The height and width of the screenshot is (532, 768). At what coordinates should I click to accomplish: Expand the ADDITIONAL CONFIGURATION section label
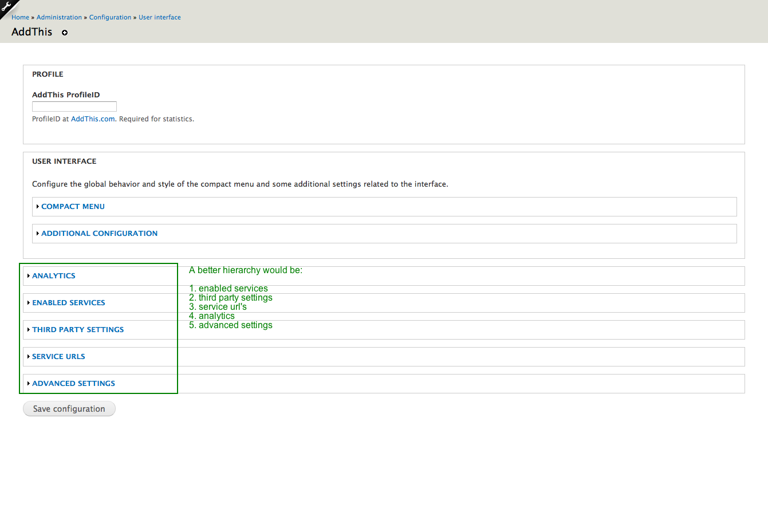click(x=99, y=233)
